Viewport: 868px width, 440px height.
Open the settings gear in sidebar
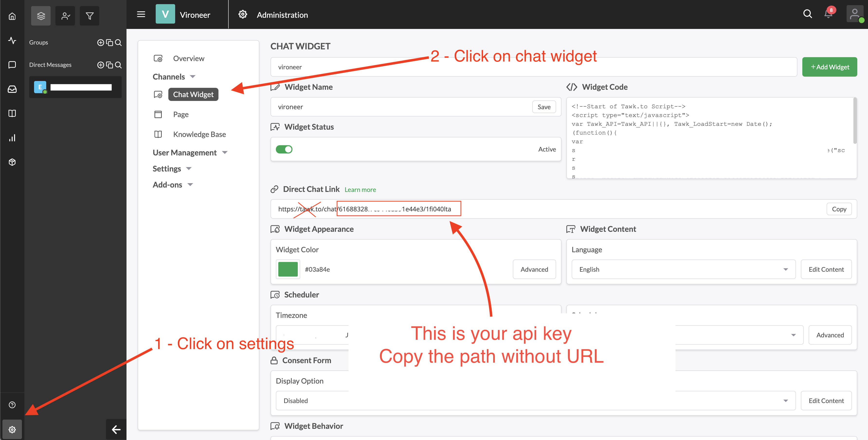pyautogui.click(x=12, y=429)
